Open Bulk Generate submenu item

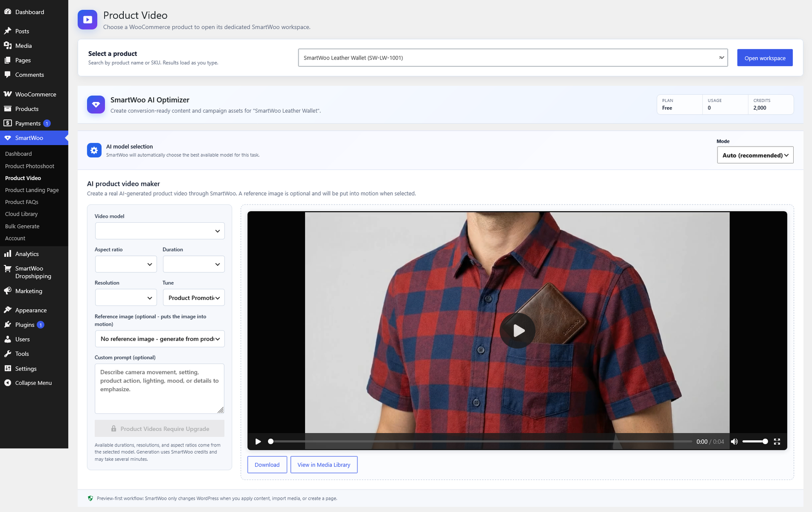point(22,226)
